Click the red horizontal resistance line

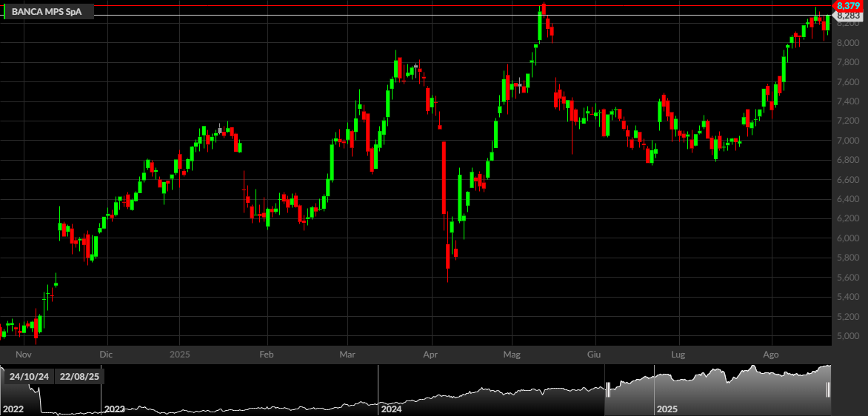tap(415, 5)
